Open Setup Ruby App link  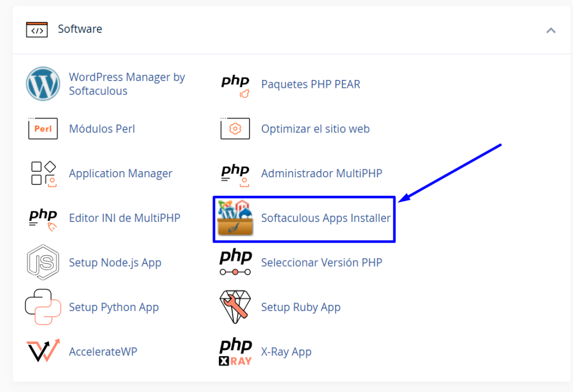(x=300, y=307)
